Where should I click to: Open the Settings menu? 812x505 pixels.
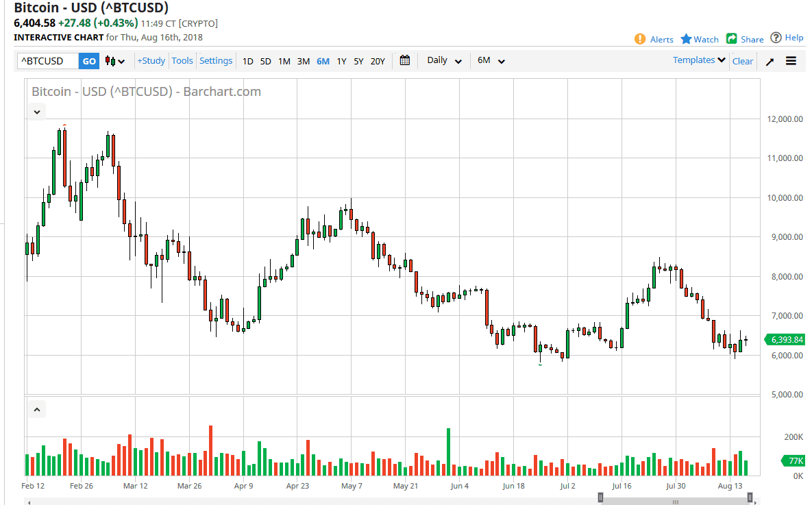216,60
